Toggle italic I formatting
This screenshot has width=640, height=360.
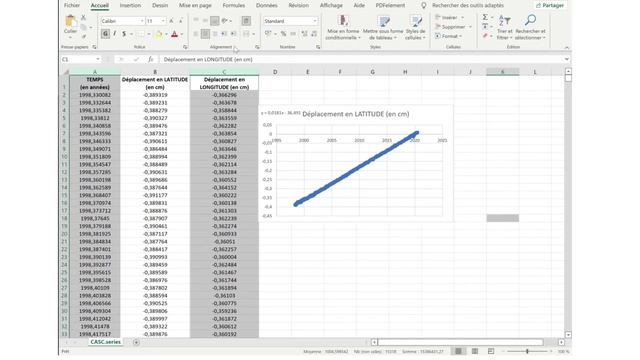(x=115, y=34)
